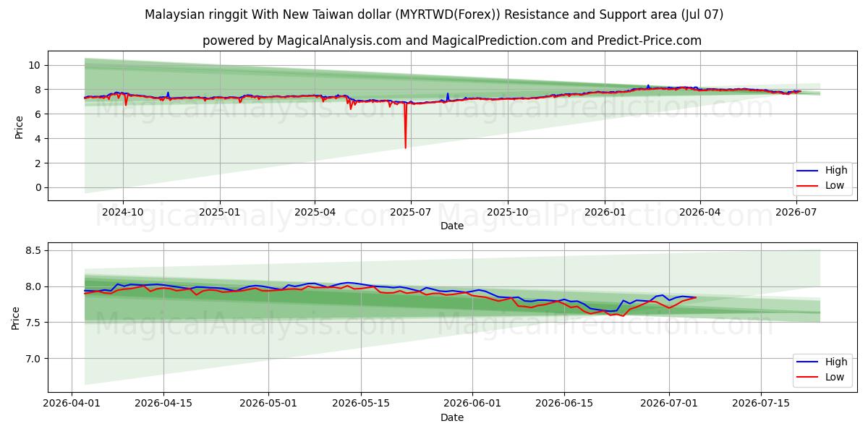868x434 pixels.
Task: Click the '2024-10' x-axis label
Action: pos(123,212)
